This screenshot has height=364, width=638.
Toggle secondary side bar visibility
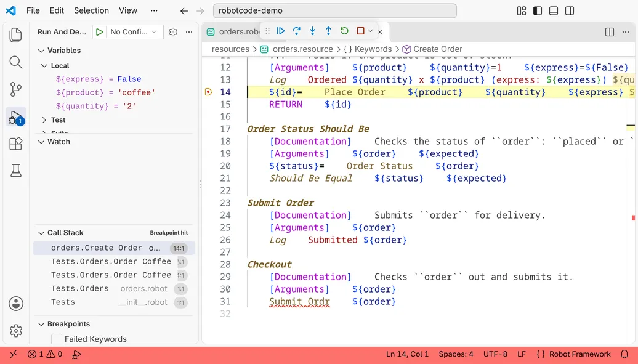570,11
